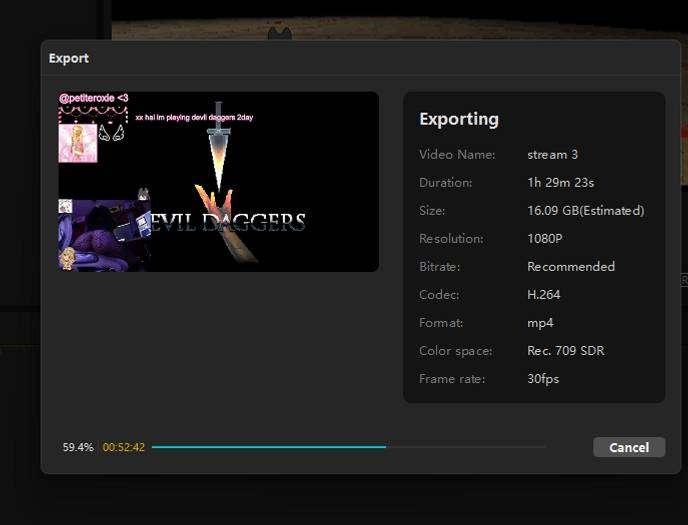Image resolution: width=688 pixels, height=525 pixels.
Task: Click the color space value Rec. 709 SDR
Action: pos(566,351)
